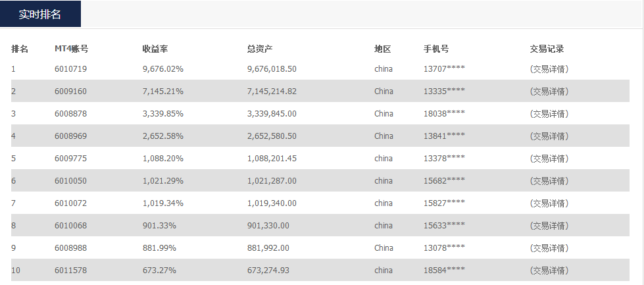Image resolution: width=644 pixels, height=285 pixels.
Task: Select MT4 account number 6010719
Action: (70, 69)
